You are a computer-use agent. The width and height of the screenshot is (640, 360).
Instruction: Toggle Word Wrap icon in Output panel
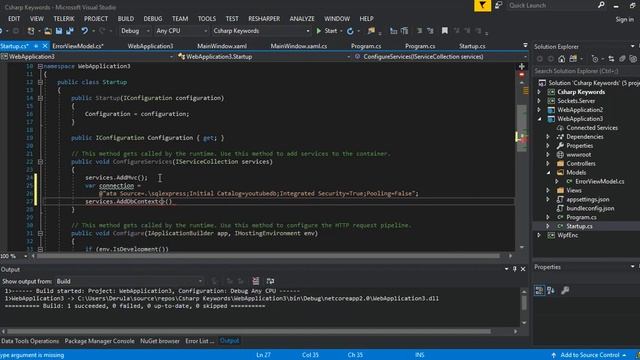point(270,281)
